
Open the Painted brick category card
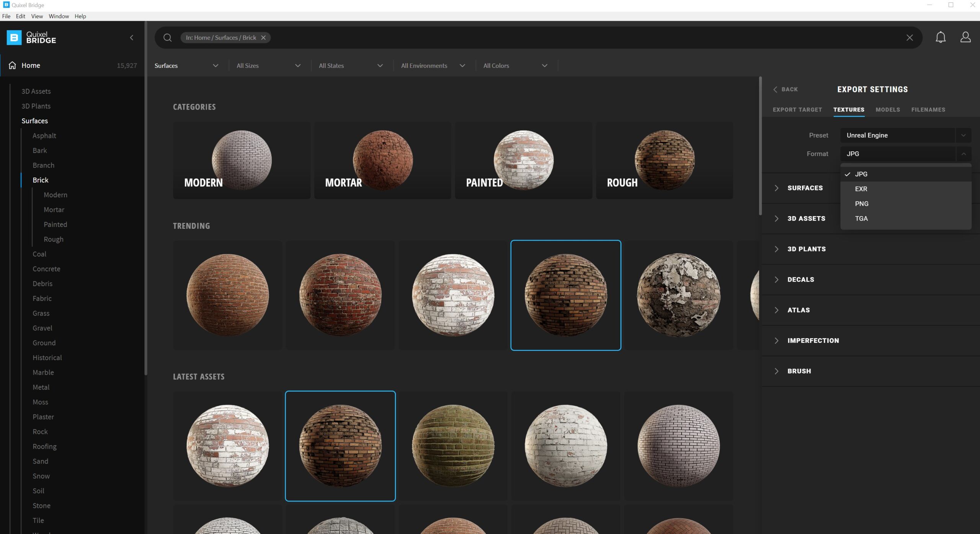point(523,160)
